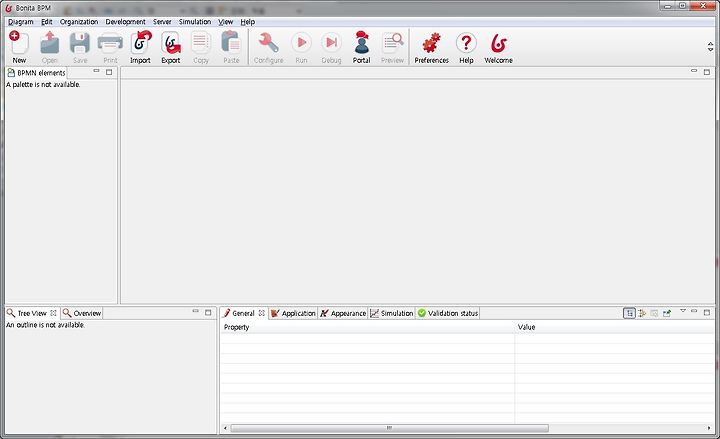Viewport: 720px width, 439px height.
Task: Click the Value column header
Action: (614, 327)
